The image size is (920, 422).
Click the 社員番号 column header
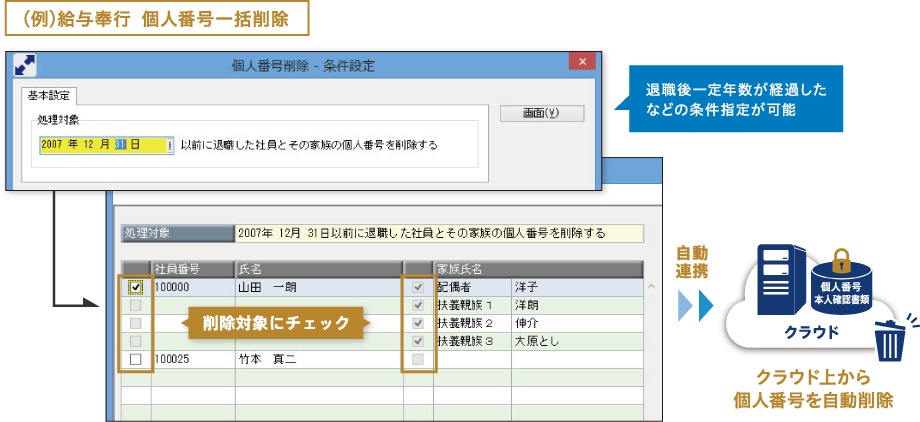click(193, 269)
